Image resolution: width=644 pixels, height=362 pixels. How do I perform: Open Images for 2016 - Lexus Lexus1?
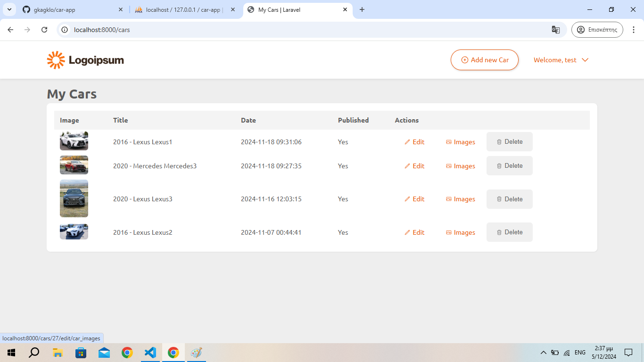(461, 142)
